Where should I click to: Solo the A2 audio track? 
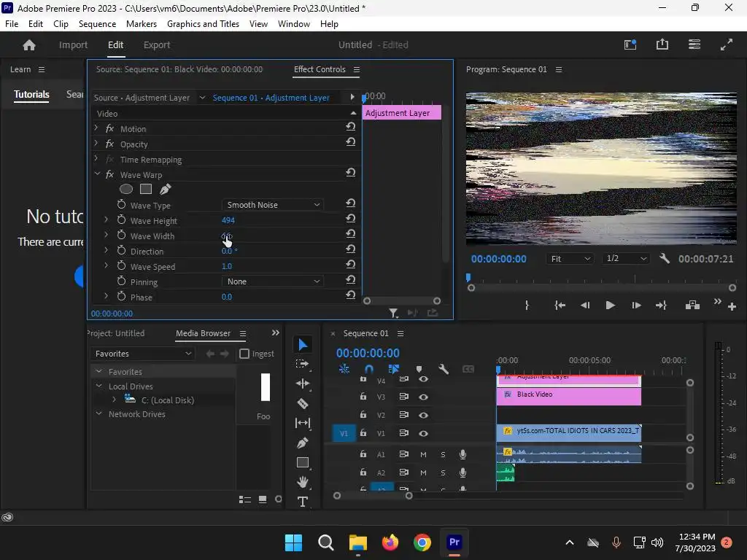click(443, 472)
